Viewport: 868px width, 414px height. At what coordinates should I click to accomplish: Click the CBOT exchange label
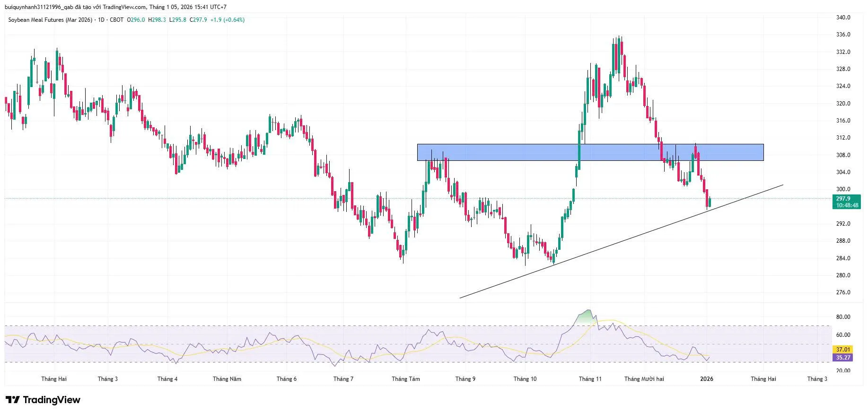pyautogui.click(x=116, y=20)
